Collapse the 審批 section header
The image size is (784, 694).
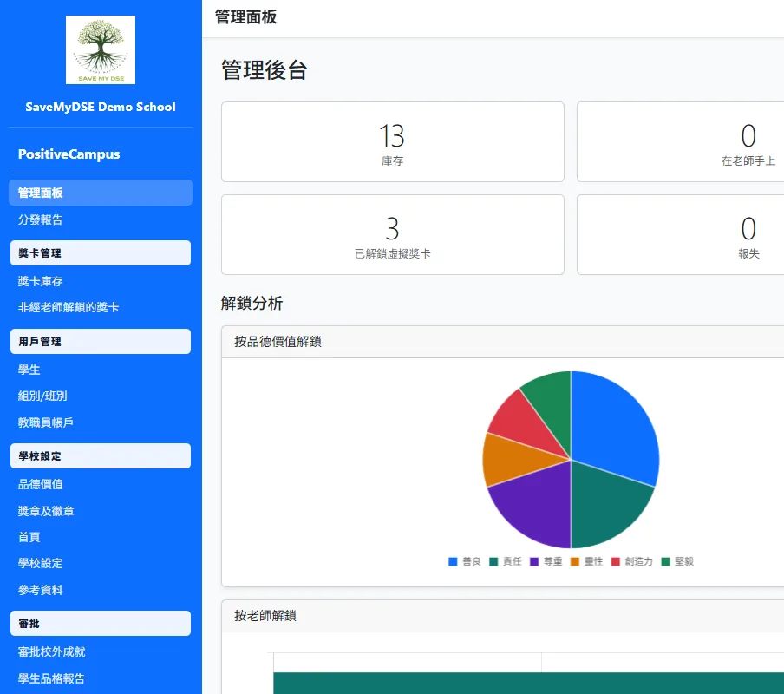pyautogui.click(x=101, y=624)
